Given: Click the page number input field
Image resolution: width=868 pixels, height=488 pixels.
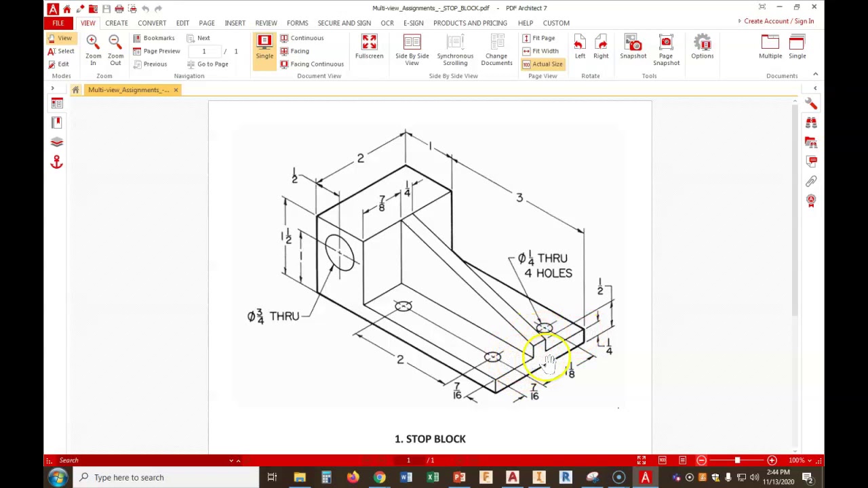Looking at the screenshot, I should point(204,51).
